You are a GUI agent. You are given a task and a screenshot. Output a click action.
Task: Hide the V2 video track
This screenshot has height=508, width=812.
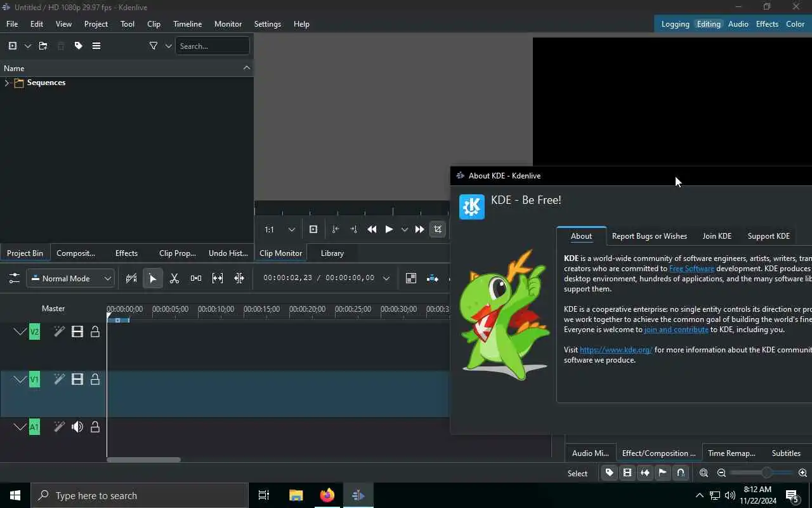[x=77, y=331]
